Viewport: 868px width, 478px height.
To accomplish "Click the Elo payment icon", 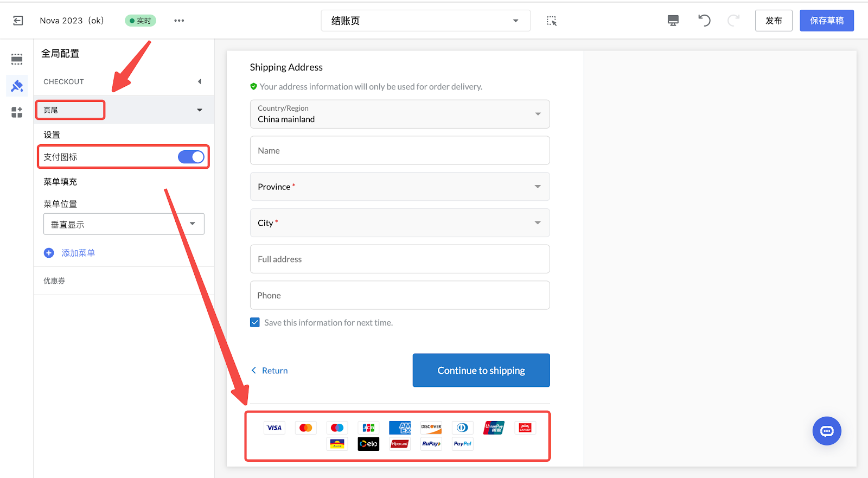I will (368, 444).
